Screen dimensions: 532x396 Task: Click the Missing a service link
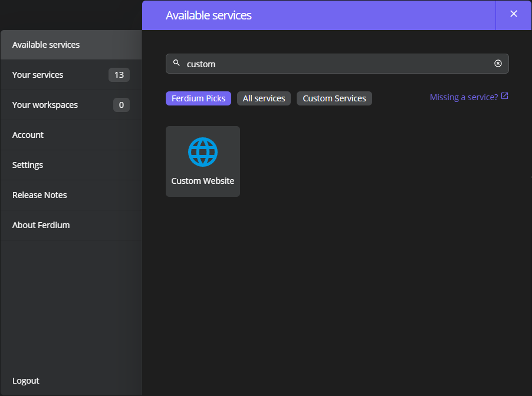click(464, 97)
